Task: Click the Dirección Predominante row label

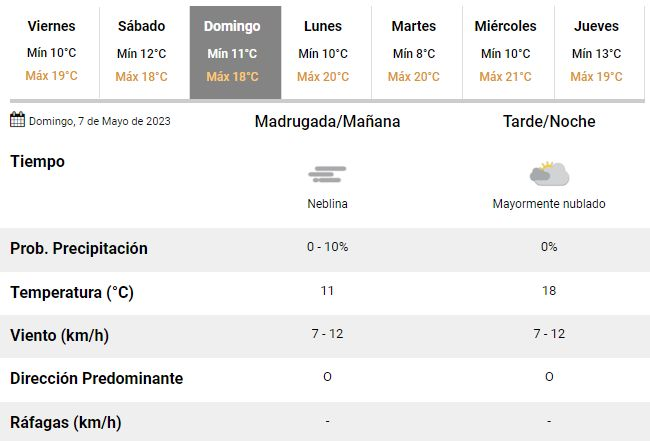Action: click(96, 379)
